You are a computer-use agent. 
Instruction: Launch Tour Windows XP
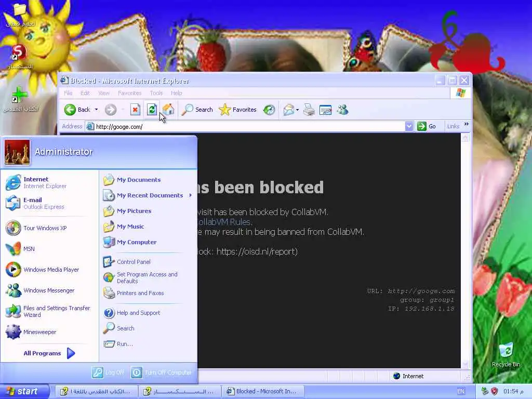[x=50, y=228]
